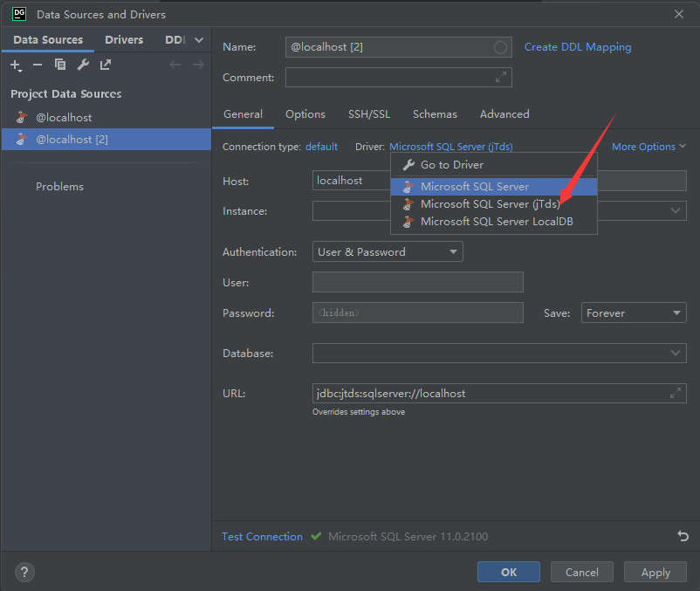Expand the Database dropdown list
The height and width of the screenshot is (591, 700).
click(676, 353)
